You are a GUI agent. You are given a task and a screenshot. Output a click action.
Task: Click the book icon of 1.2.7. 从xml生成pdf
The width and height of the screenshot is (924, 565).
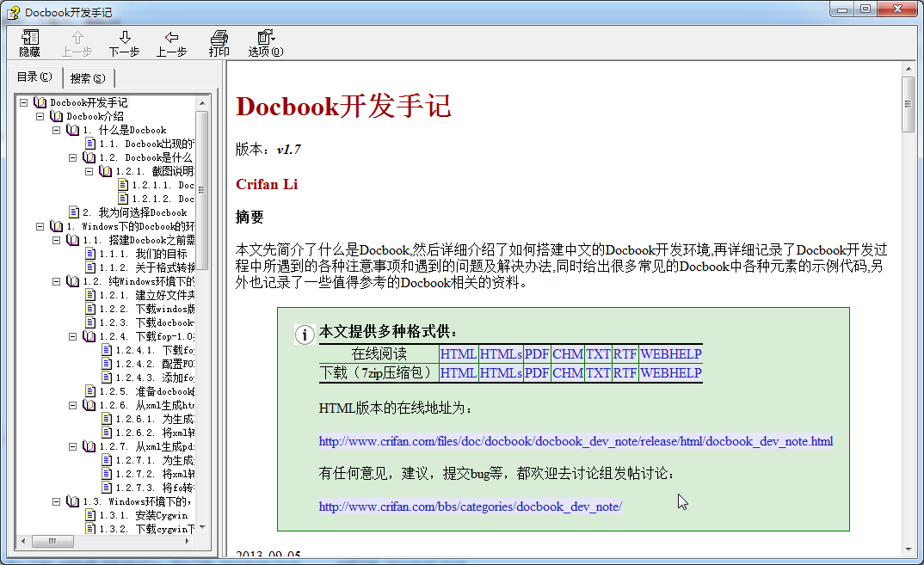click(89, 446)
